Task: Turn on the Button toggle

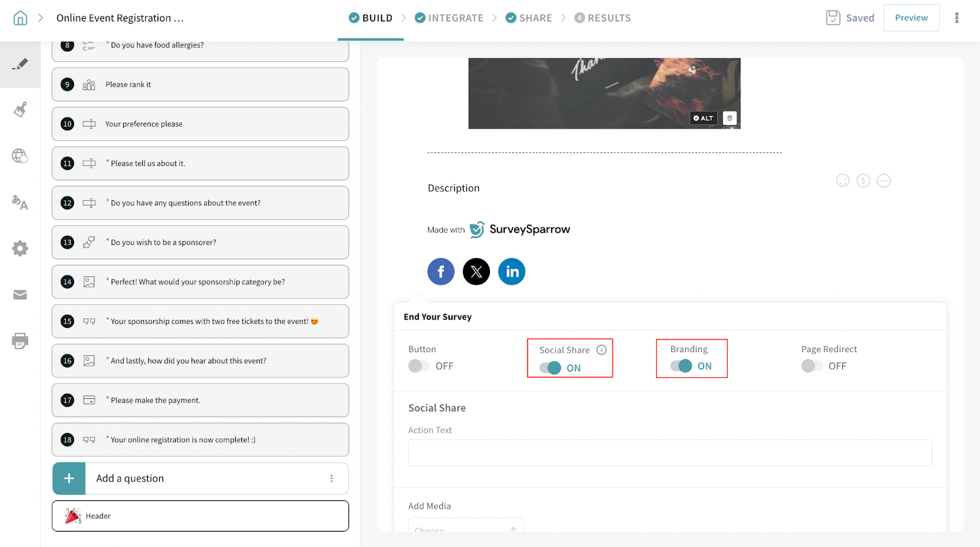Action: click(419, 366)
